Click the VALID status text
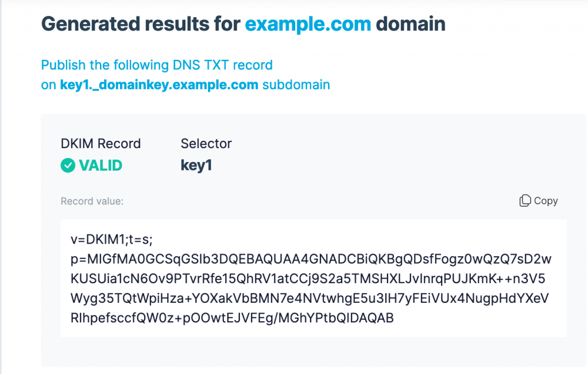 (100, 165)
